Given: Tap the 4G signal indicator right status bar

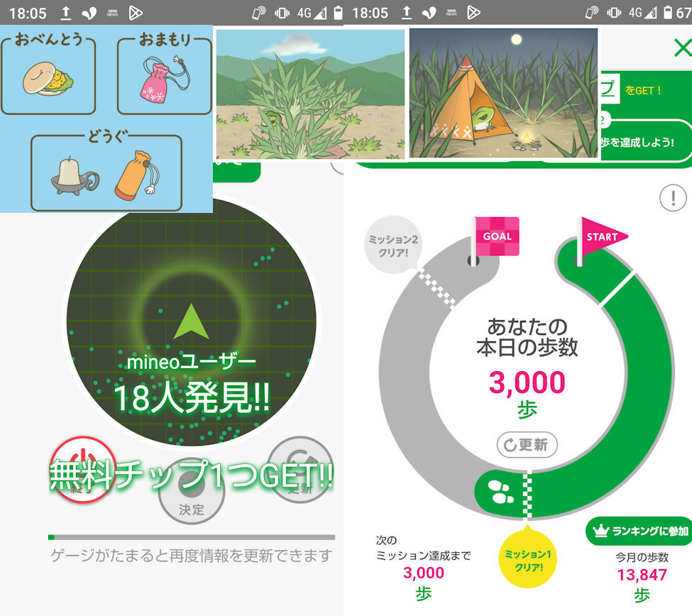Looking at the screenshot, I should tap(642, 13).
